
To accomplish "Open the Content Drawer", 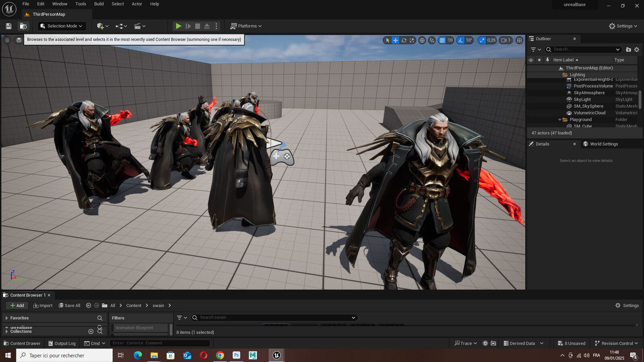I will [x=22, y=343].
